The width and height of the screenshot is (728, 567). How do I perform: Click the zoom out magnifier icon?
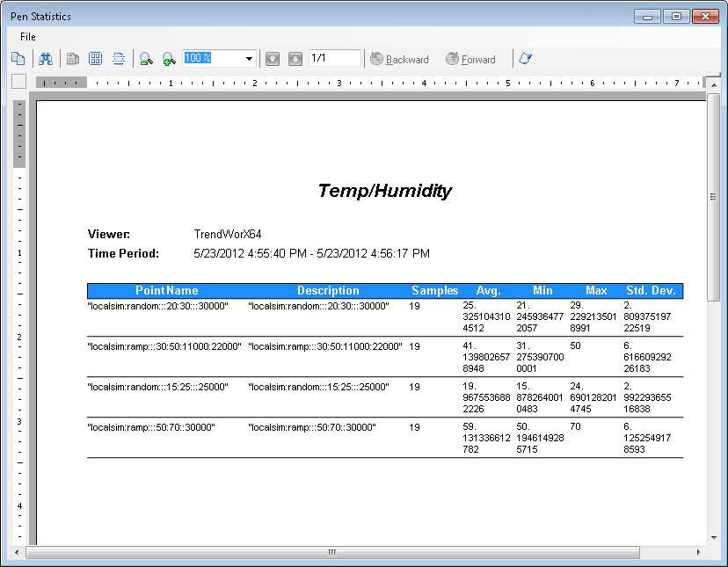click(147, 59)
